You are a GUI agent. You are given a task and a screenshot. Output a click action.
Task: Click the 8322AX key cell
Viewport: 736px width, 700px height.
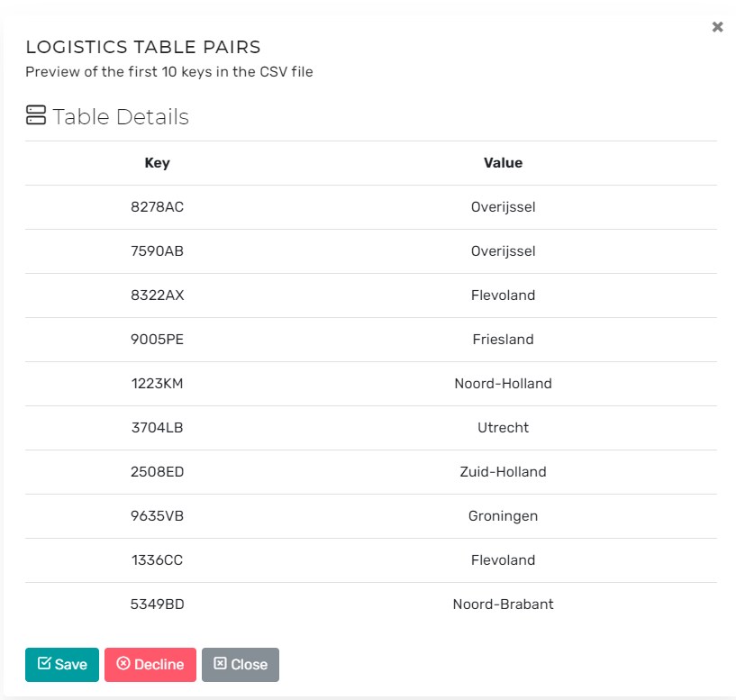[157, 295]
